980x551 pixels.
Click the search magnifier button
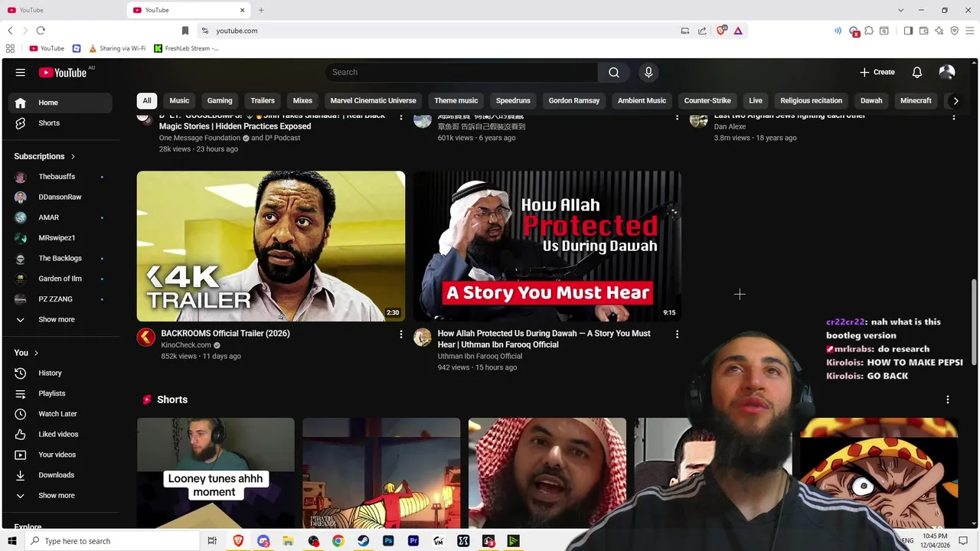(x=614, y=72)
